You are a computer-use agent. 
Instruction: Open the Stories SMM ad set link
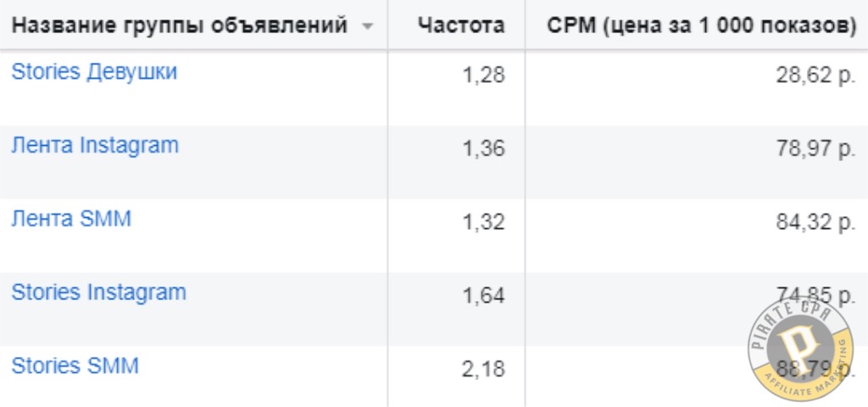pos(75,366)
